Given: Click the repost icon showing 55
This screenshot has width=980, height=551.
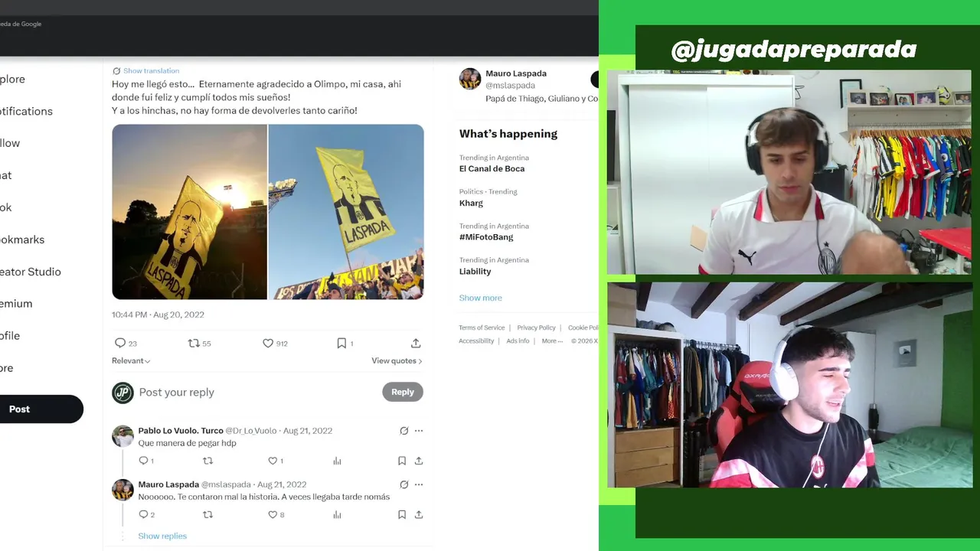Looking at the screenshot, I should [194, 344].
